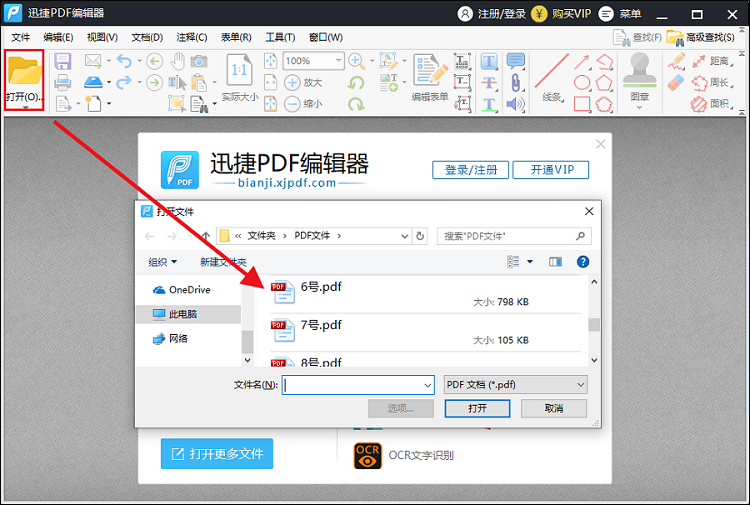Click the magnifier zoom tool icon

click(x=357, y=61)
